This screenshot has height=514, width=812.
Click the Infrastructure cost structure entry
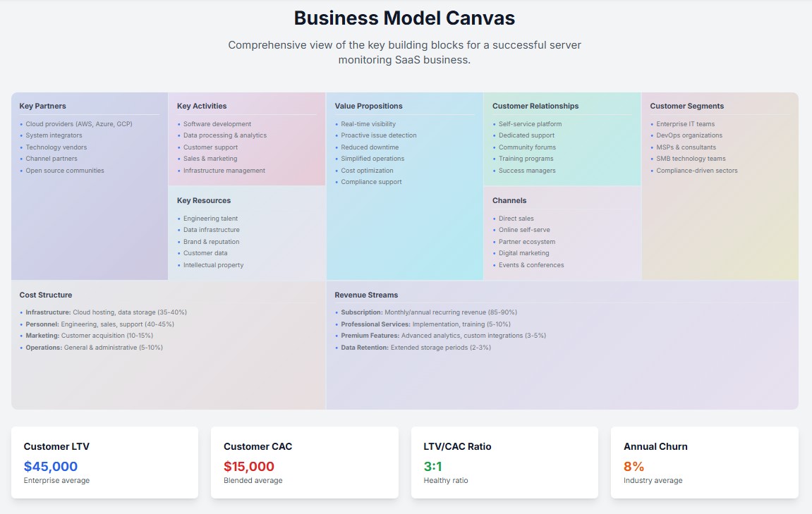coord(106,312)
